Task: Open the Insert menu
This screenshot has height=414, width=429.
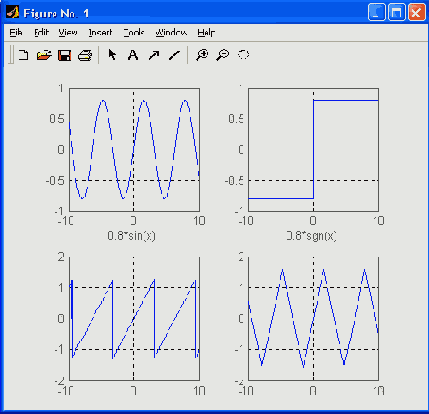Action: coord(100,32)
